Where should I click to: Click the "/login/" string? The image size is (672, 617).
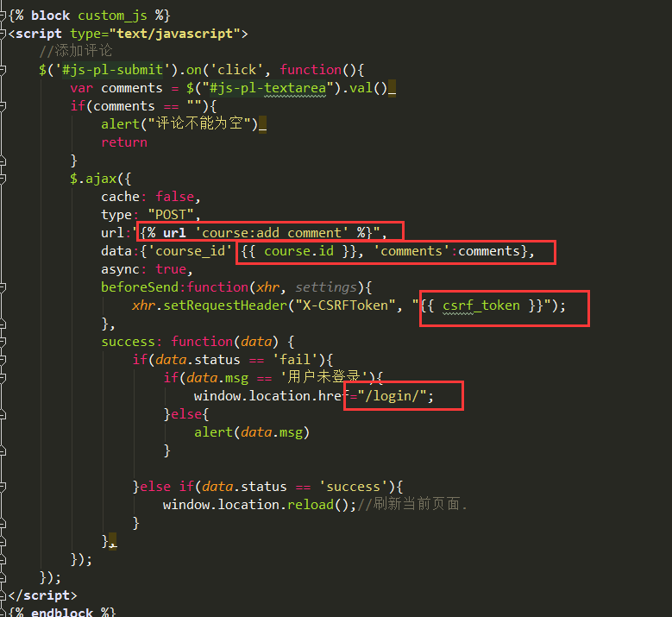(393, 396)
